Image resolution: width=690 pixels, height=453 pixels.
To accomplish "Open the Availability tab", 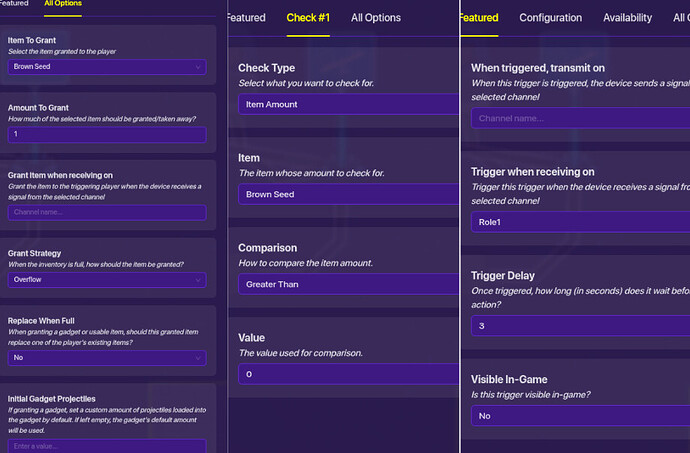I will 627,17.
